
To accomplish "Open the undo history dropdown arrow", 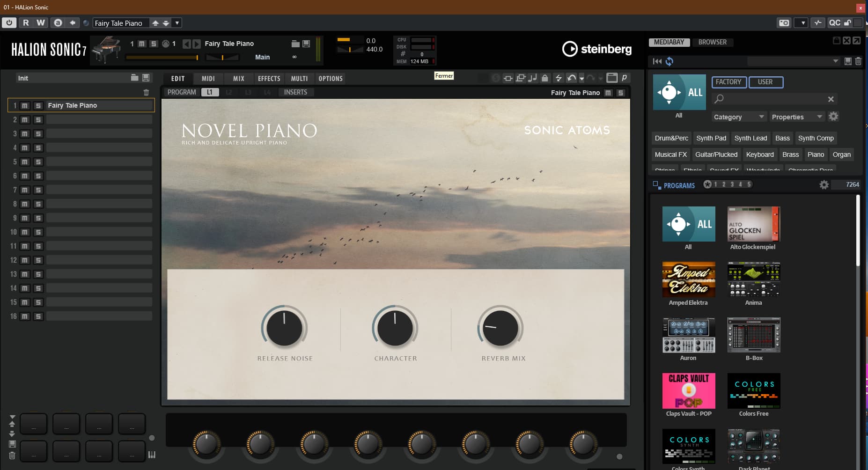I will point(581,79).
